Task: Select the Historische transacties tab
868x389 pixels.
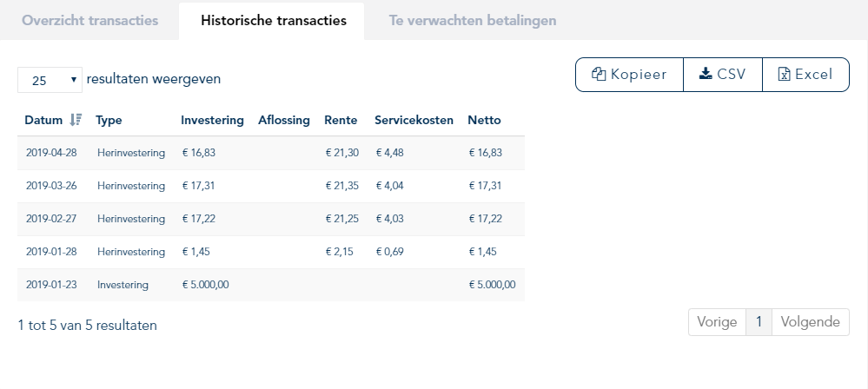Action: tap(274, 21)
